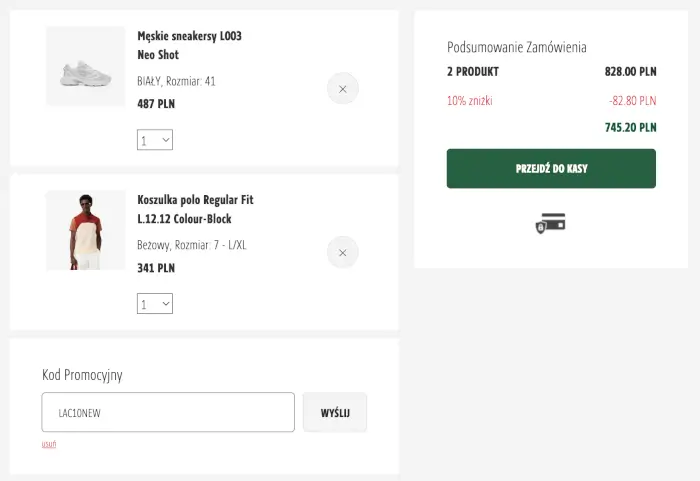
Task: Open quantity dropdown for the sneakers
Action: [155, 140]
